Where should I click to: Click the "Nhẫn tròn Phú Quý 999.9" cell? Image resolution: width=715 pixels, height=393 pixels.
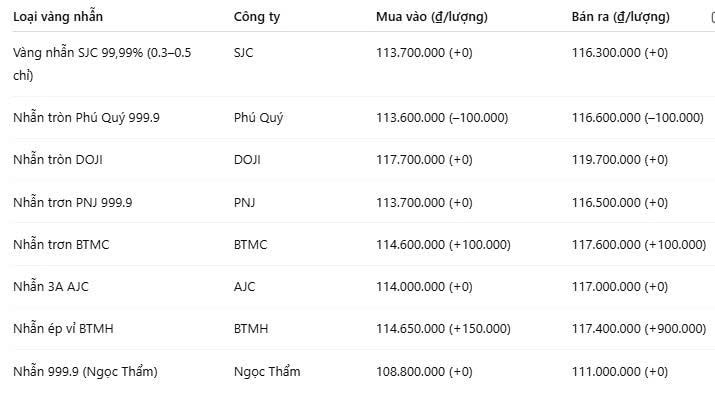coord(86,118)
